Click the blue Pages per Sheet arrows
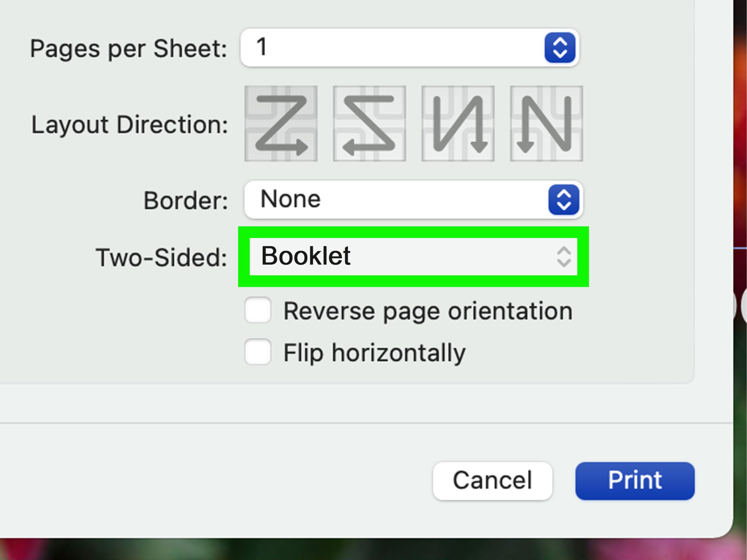The height and width of the screenshot is (560, 747). click(x=560, y=48)
